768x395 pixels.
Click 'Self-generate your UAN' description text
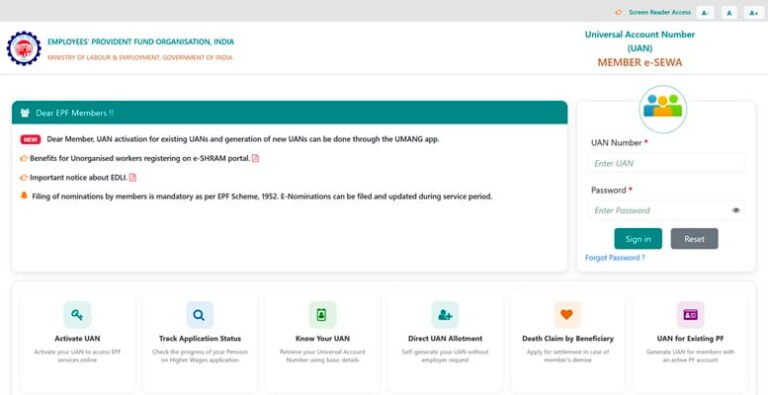click(445, 356)
